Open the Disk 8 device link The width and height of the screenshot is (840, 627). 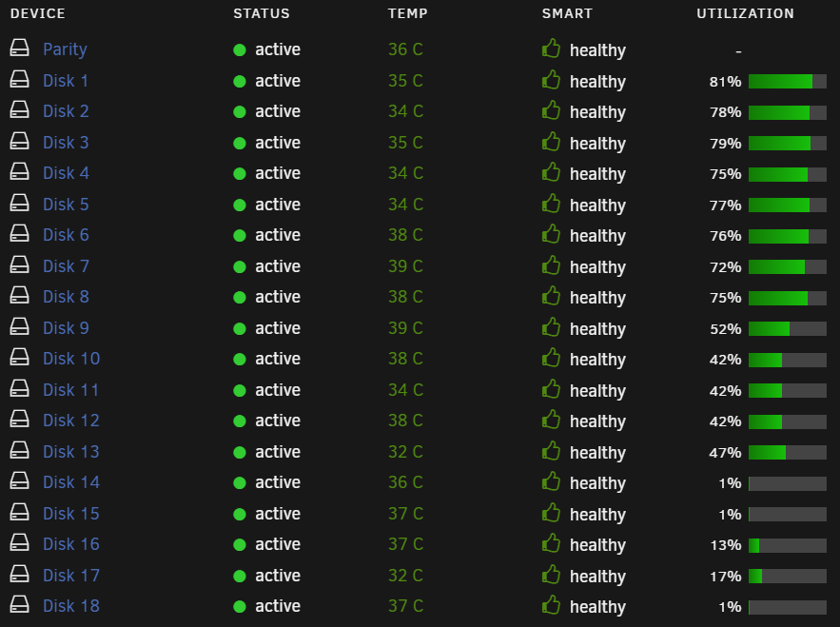click(66, 296)
